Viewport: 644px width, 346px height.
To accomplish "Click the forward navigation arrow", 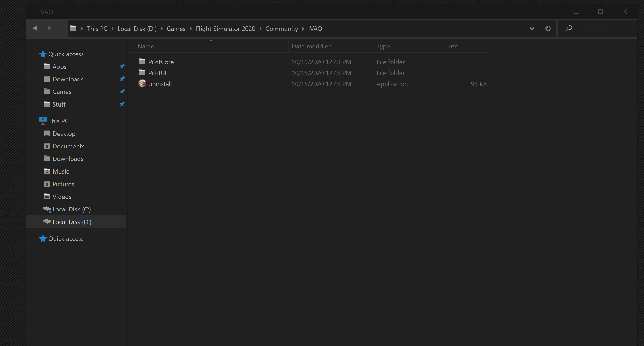I will coord(50,28).
